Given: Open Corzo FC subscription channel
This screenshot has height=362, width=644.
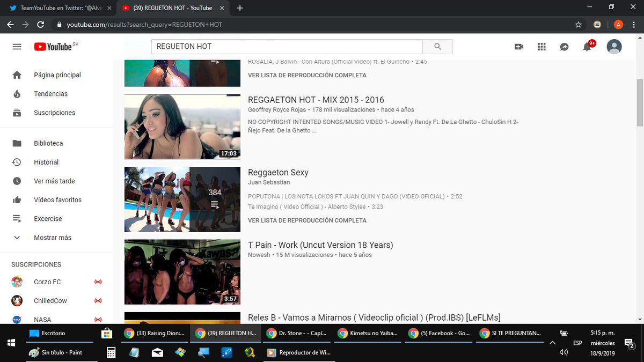Looking at the screenshot, I should (57, 282).
